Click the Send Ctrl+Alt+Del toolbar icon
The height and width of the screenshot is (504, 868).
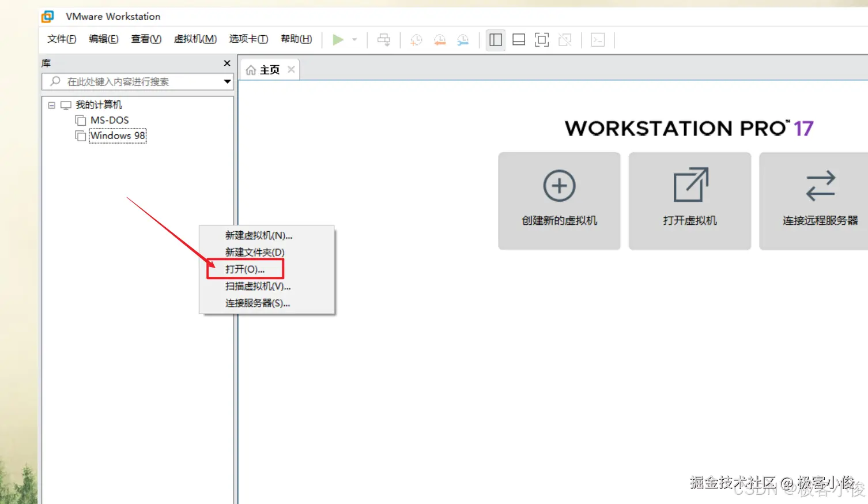(384, 40)
